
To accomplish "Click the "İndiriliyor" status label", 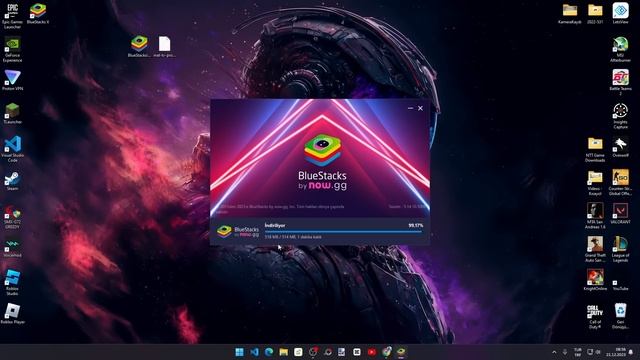I will click(x=275, y=225).
